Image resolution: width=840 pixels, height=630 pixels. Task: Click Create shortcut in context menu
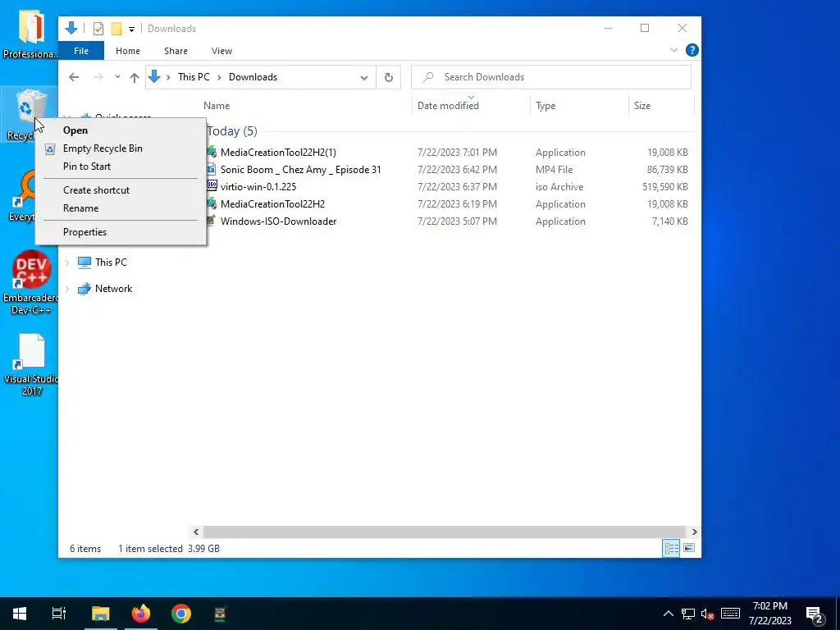pyautogui.click(x=96, y=190)
